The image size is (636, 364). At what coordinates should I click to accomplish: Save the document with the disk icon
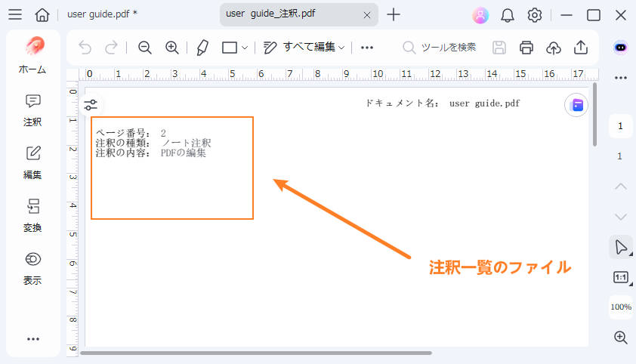(499, 48)
